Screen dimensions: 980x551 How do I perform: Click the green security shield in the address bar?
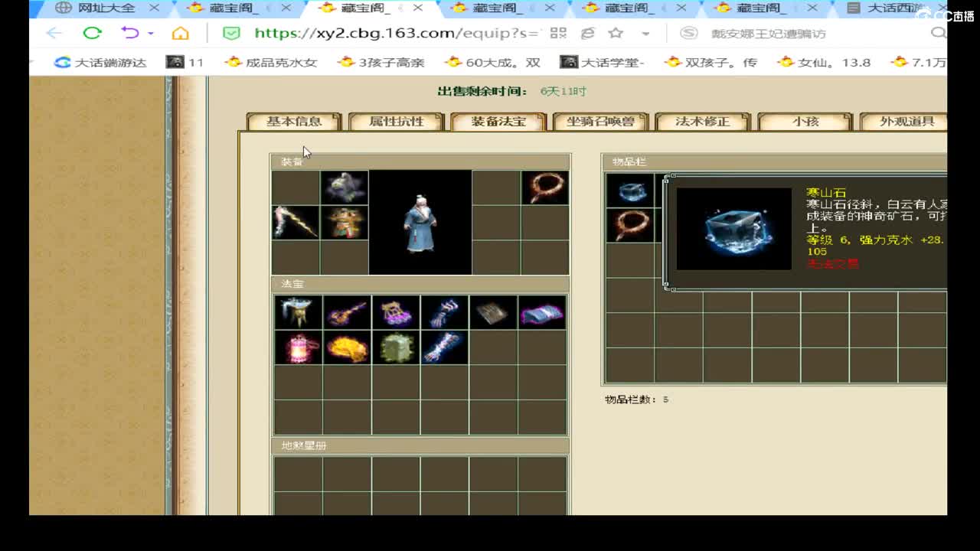[x=231, y=33]
